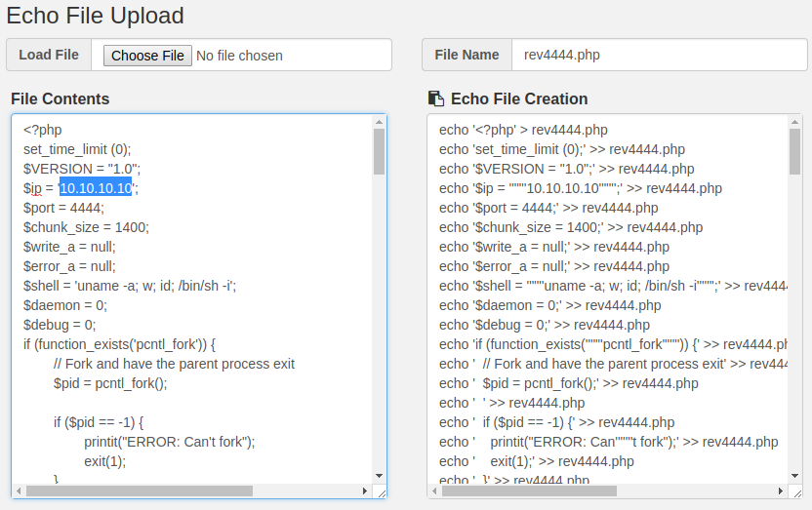The width and height of the screenshot is (812, 510).
Task: Click the echo '$VERSION = "1.0";' output line
Action: tap(566, 169)
